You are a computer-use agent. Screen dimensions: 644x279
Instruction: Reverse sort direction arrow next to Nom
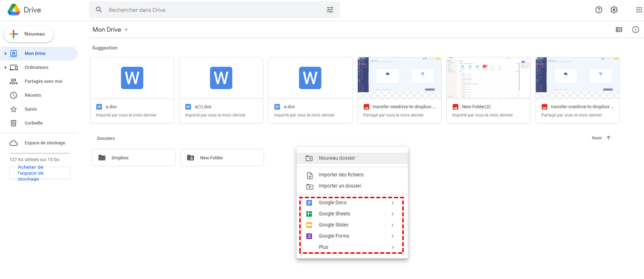pos(608,138)
